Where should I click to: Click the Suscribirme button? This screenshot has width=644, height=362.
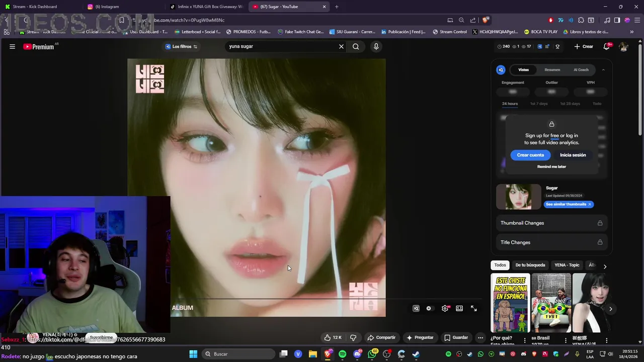101,337
